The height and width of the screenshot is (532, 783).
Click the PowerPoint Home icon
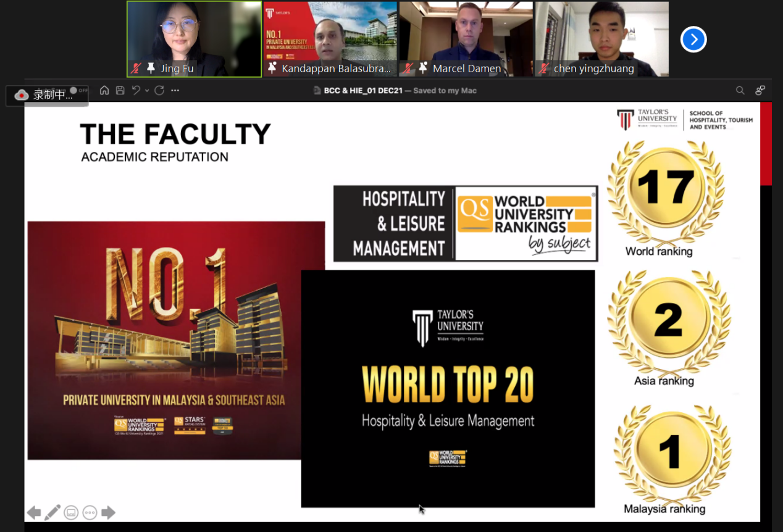[x=104, y=90]
